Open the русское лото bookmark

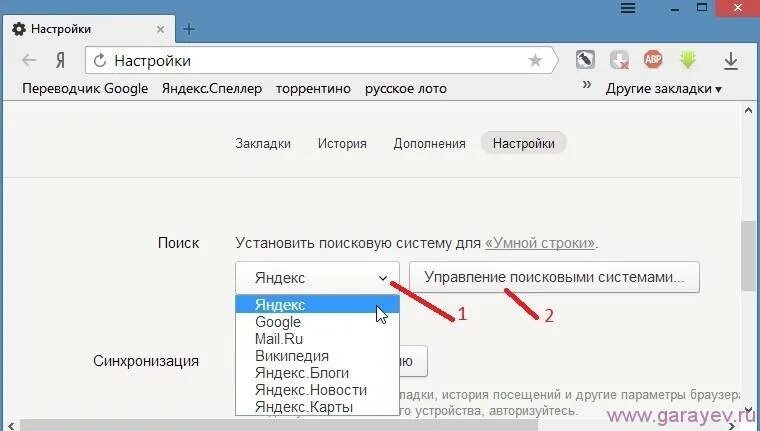(x=406, y=89)
